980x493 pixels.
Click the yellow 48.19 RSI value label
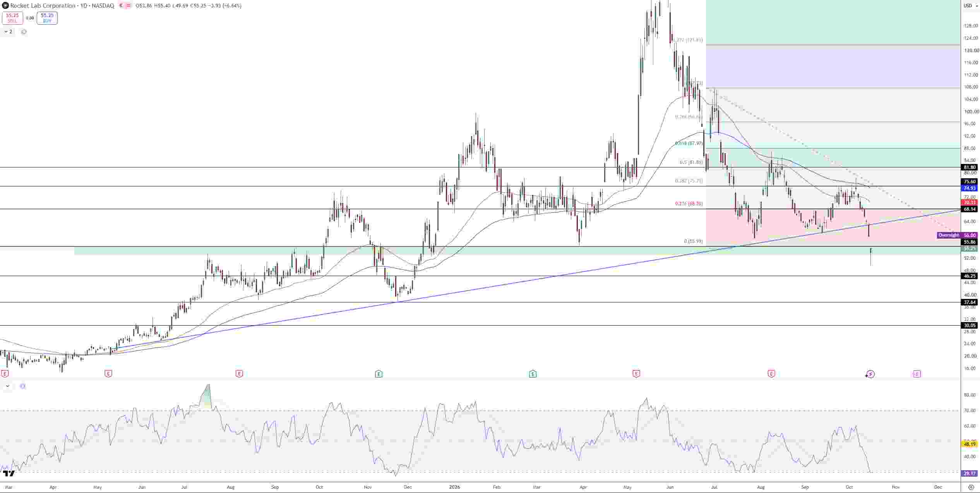point(970,444)
